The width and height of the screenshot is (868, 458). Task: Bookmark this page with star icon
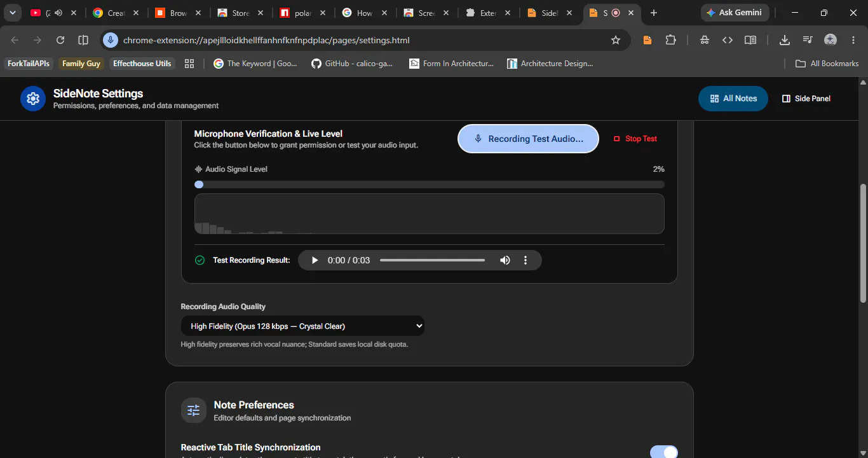coord(616,40)
